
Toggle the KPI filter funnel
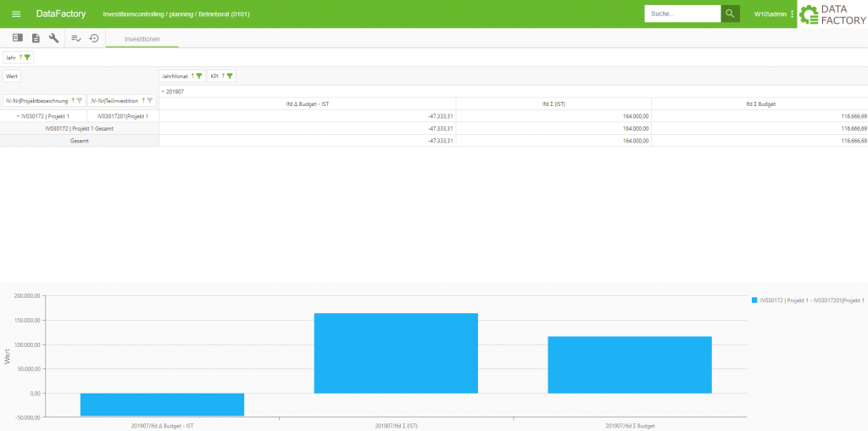(230, 76)
